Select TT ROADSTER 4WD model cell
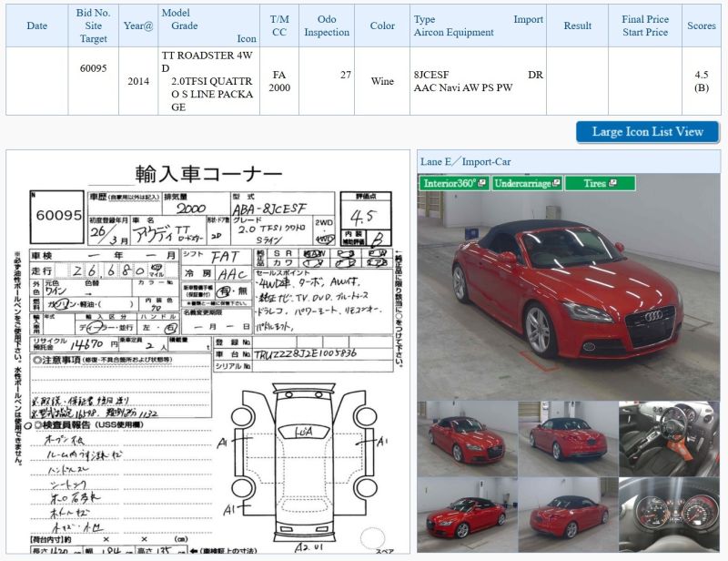Viewport: 728px width, 561px height. (209, 81)
